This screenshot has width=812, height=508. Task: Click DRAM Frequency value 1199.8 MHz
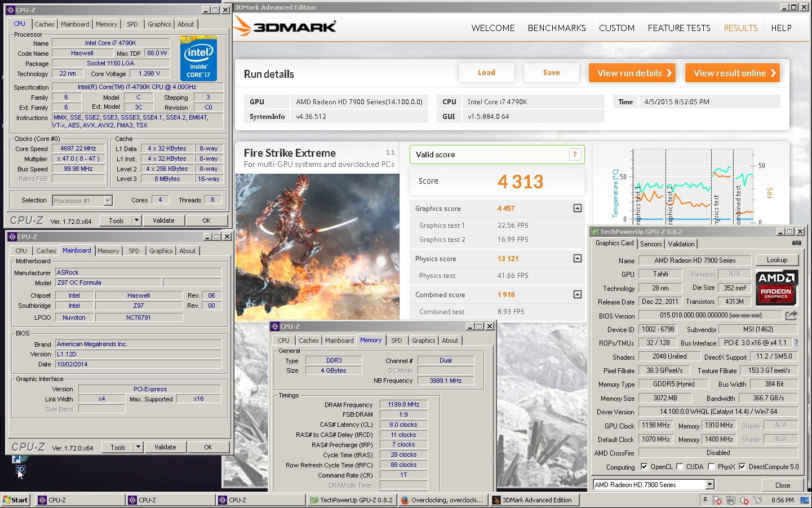403,404
